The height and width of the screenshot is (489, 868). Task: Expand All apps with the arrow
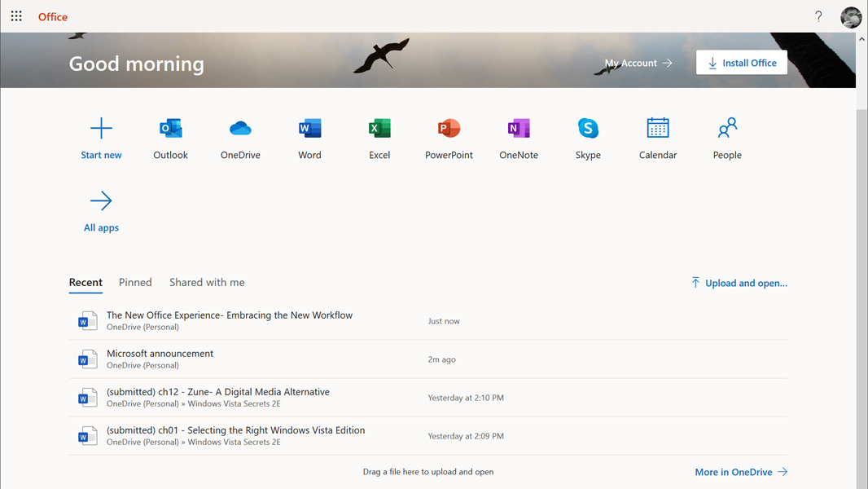click(x=101, y=201)
